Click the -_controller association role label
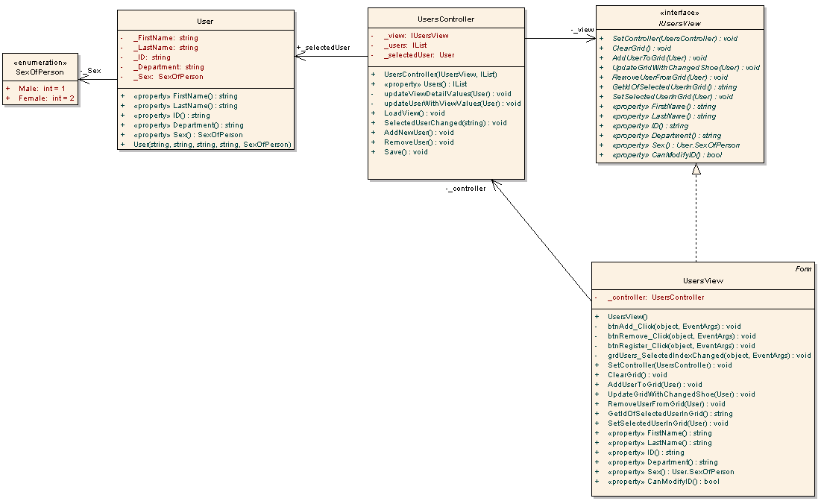The width and height of the screenshot is (821, 504). (465, 189)
